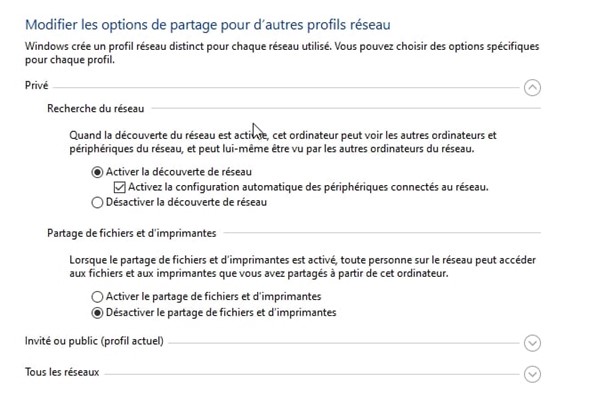605x413 pixels.
Task: Select Activer la découverte de réseau radio button
Action: tap(97, 172)
